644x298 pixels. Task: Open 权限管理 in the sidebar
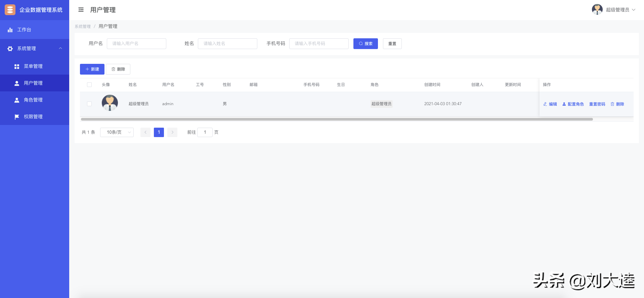(x=33, y=117)
